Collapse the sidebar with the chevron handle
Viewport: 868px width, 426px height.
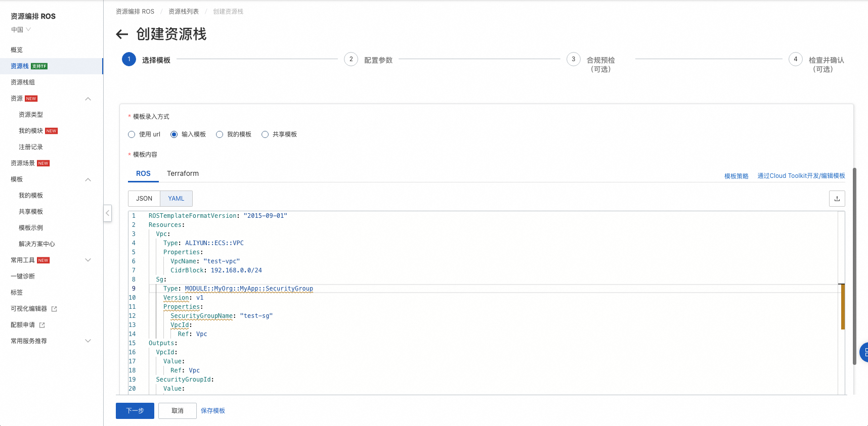[107, 213]
